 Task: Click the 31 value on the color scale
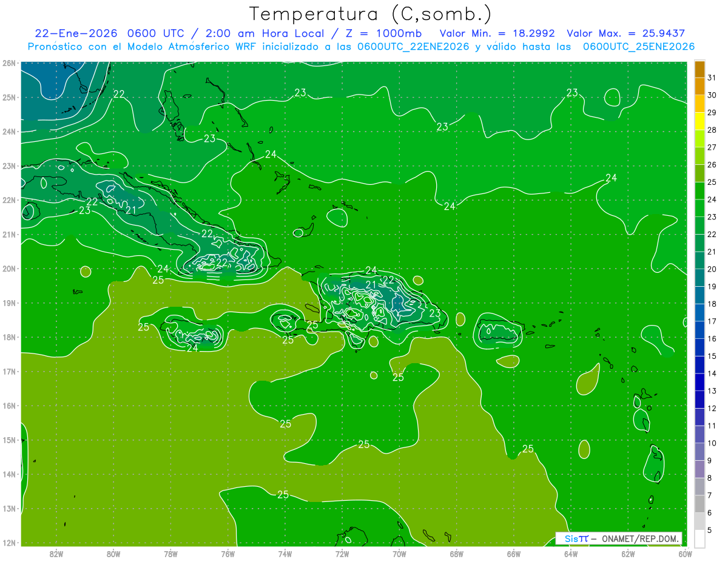tap(712, 78)
